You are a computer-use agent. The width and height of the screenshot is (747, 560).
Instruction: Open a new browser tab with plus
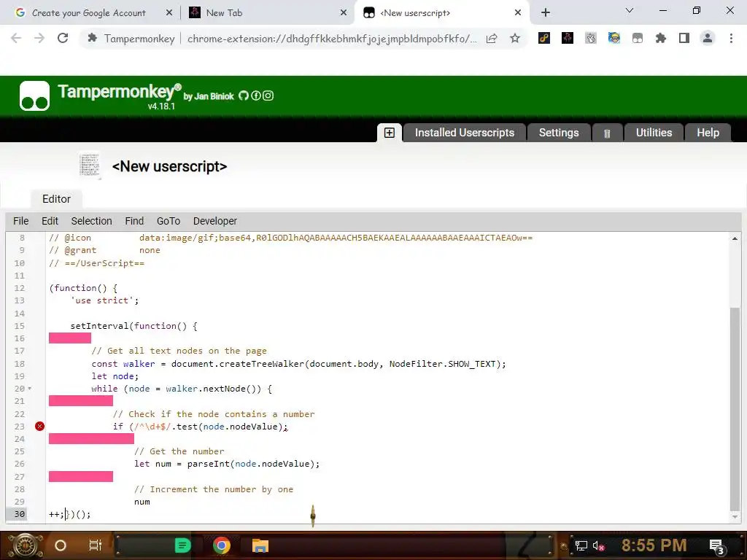pos(546,13)
